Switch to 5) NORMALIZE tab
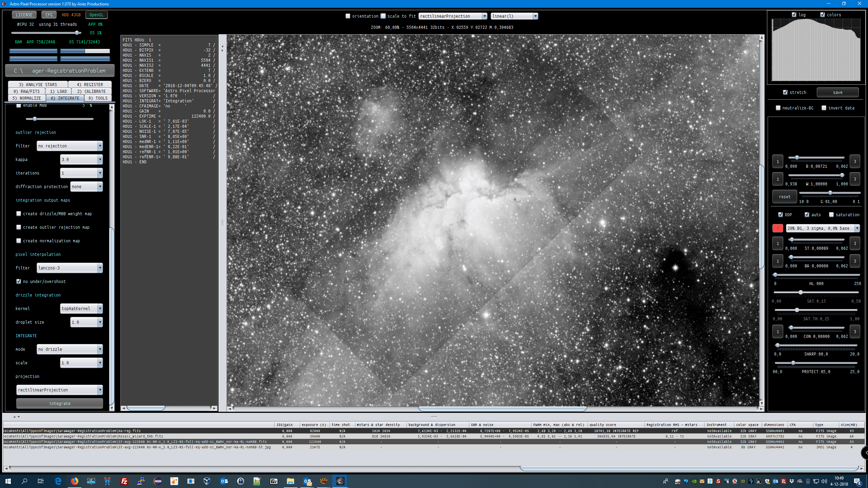868x488 pixels. [27, 98]
